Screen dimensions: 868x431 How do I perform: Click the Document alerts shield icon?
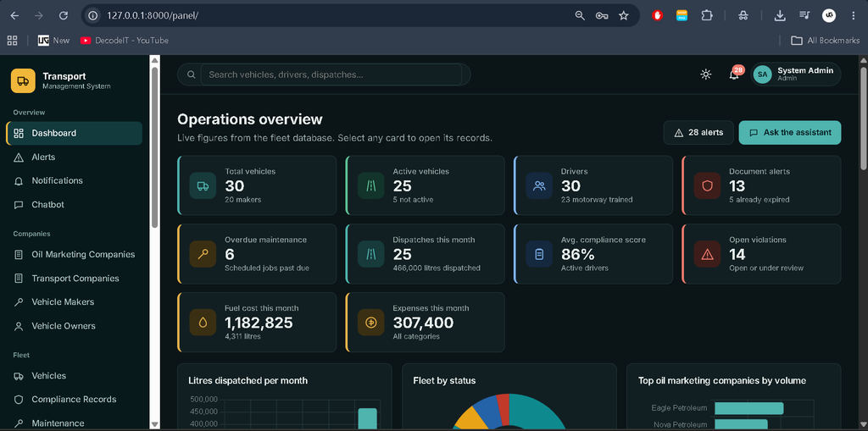pos(707,186)
